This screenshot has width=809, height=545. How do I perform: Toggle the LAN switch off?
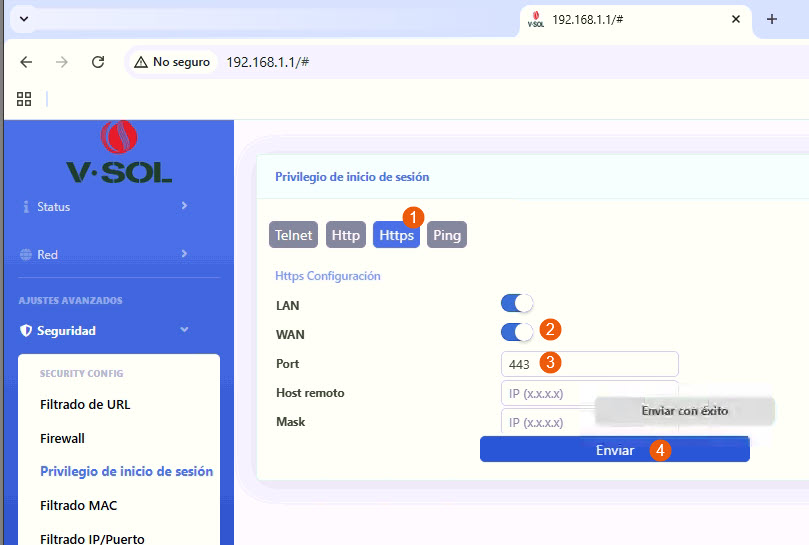click(x=517, y=304)
